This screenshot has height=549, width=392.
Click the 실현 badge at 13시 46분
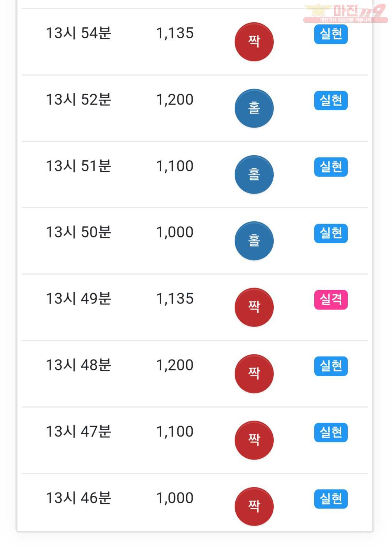[331, 499]
